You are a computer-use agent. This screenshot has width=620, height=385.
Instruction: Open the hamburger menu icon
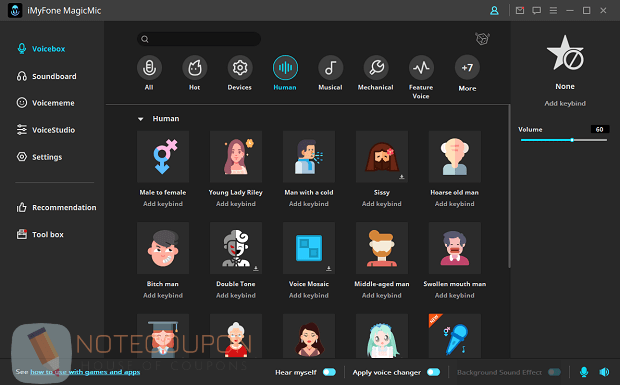point(553,11)
